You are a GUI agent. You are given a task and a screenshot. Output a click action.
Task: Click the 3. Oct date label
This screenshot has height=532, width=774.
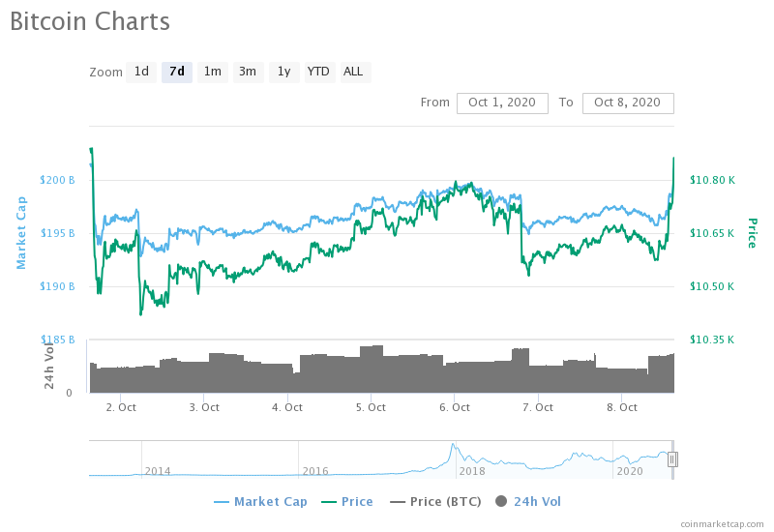point(204,407)
